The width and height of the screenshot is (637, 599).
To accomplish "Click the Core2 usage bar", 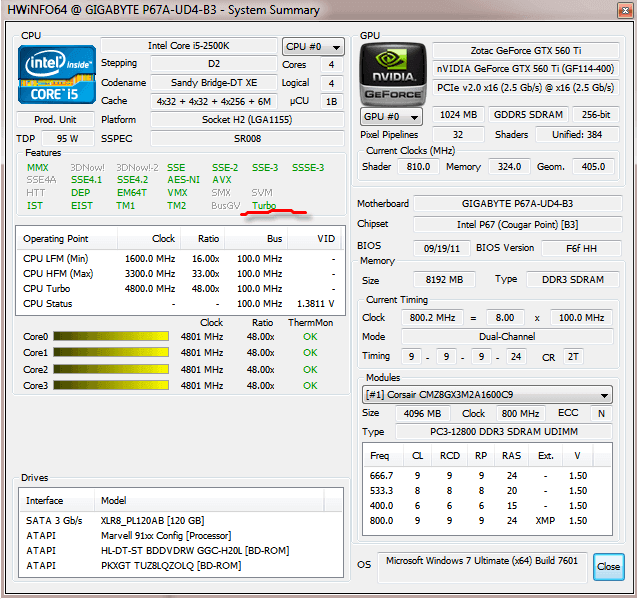I will point(111,369).
